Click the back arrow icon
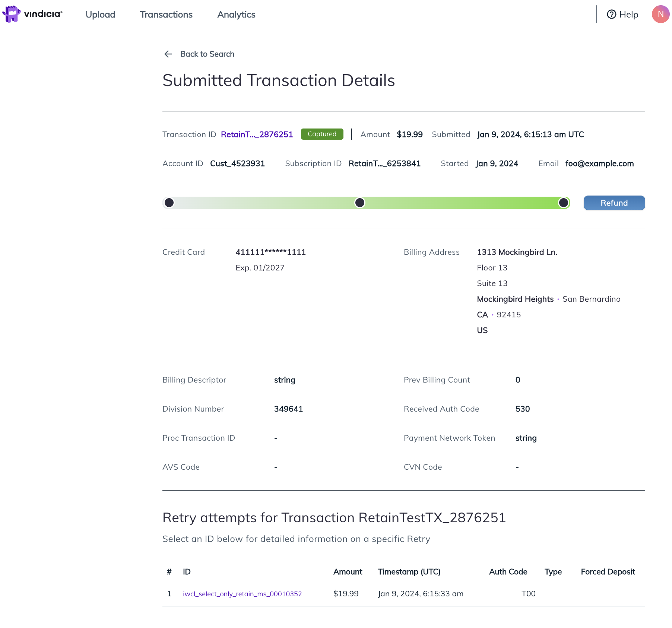 (168, 54)
